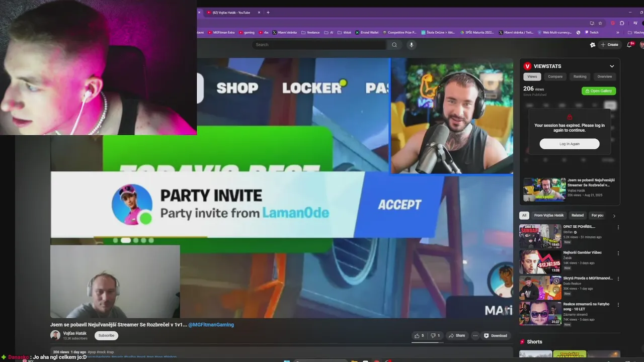Open the Twitch bookmark
This screenshot has width=644, height=362.
(591, 32)
